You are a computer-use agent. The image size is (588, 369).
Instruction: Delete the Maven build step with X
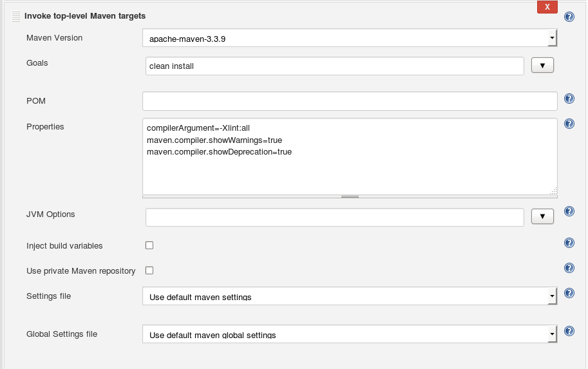tap(547, 7)
